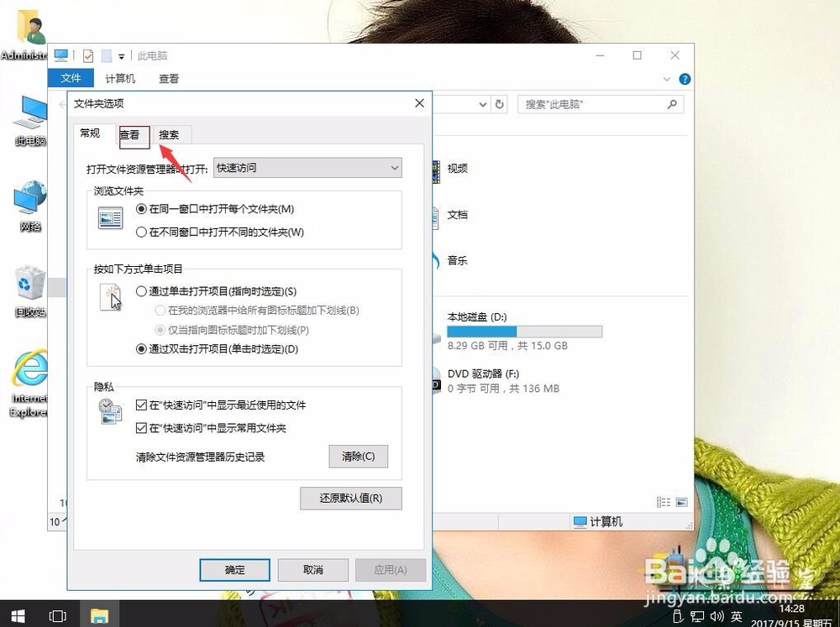Click the File Explorer taskbar icon
Viewport: 840px width, 627px height.
click(100, 616)
